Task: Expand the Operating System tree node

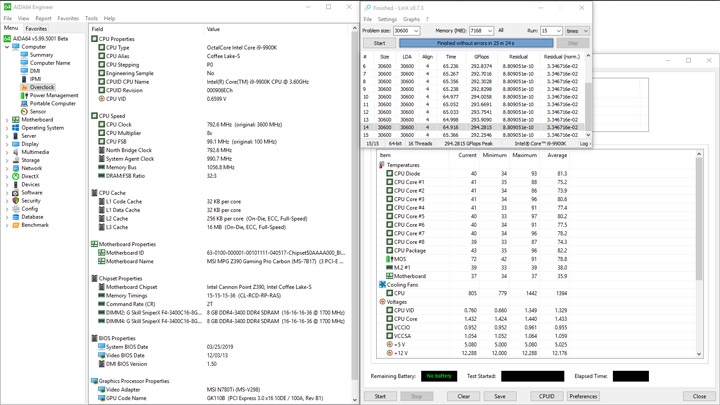Action: tap(7, 128)
